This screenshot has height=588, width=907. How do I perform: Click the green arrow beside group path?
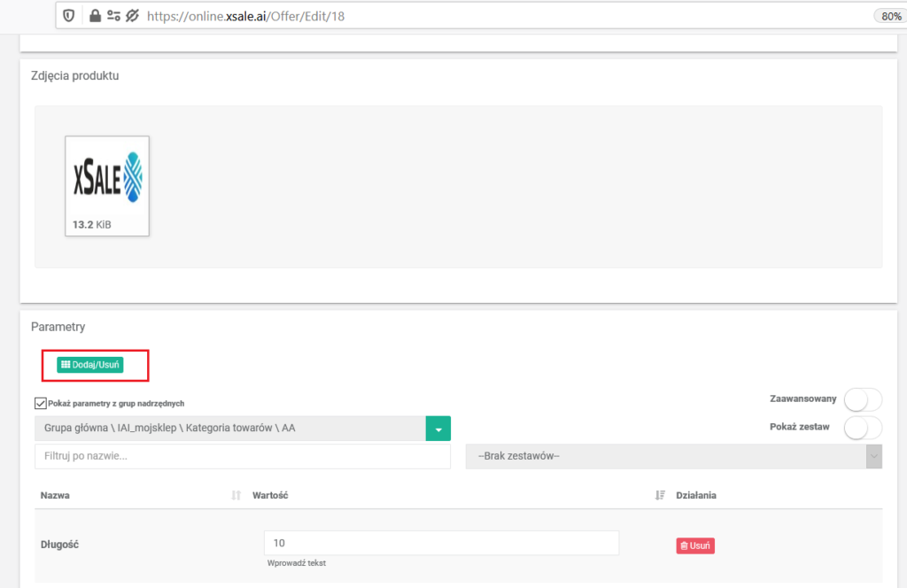click(438, 429)
